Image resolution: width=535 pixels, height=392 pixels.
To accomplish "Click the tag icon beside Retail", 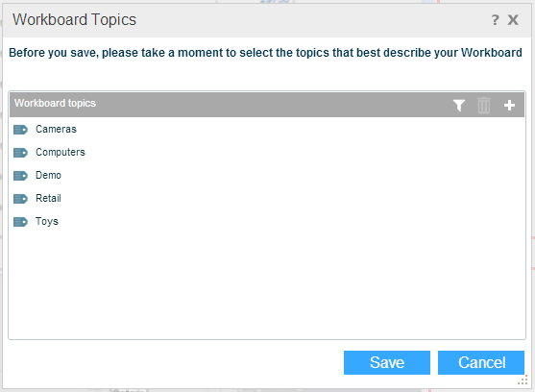I will (x=20, y=199).
